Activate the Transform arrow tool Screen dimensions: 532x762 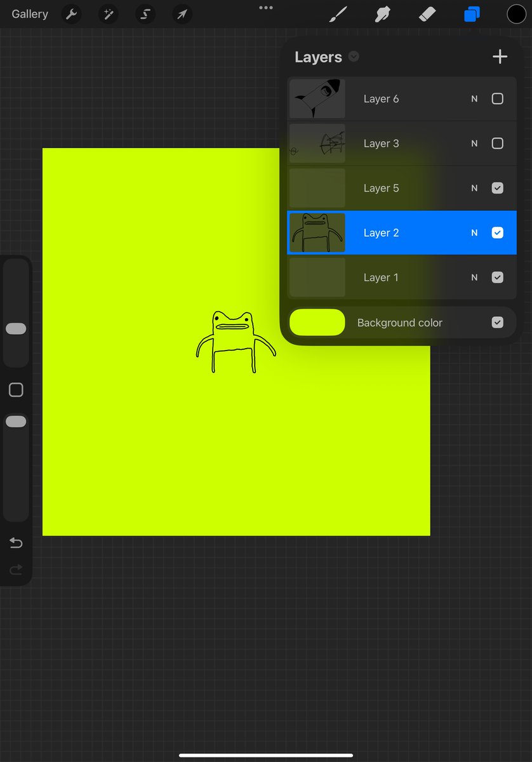(182, 14)
